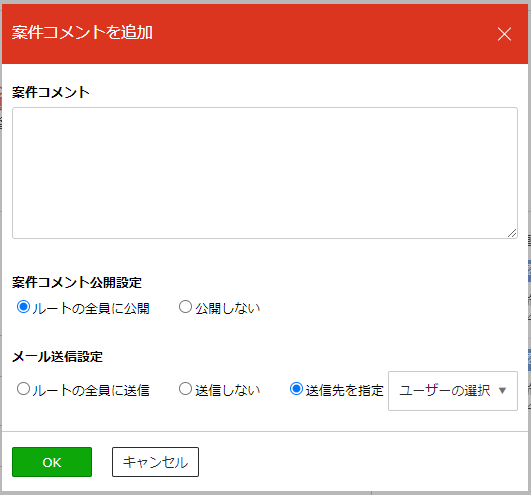Select the 送信しない radio circle

coord(185,389)
